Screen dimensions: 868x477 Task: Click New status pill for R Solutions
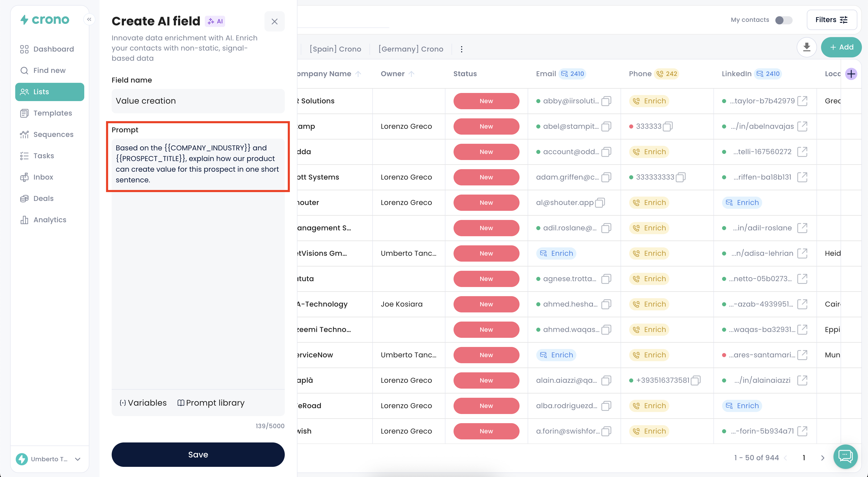(486, 101)
